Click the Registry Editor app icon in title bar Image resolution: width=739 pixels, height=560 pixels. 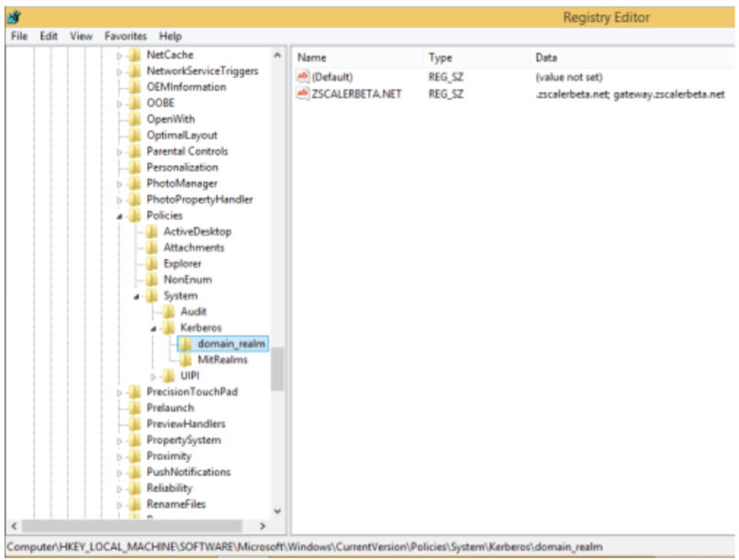16,17
